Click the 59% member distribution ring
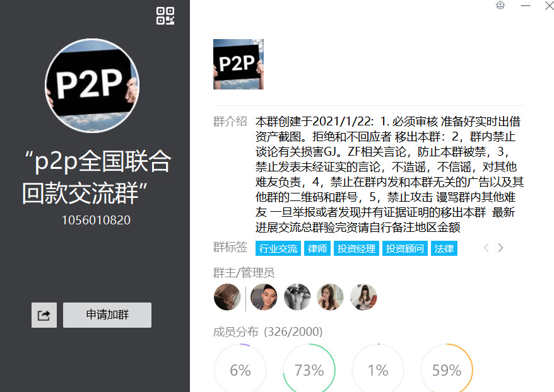 [x=447, y=368]
